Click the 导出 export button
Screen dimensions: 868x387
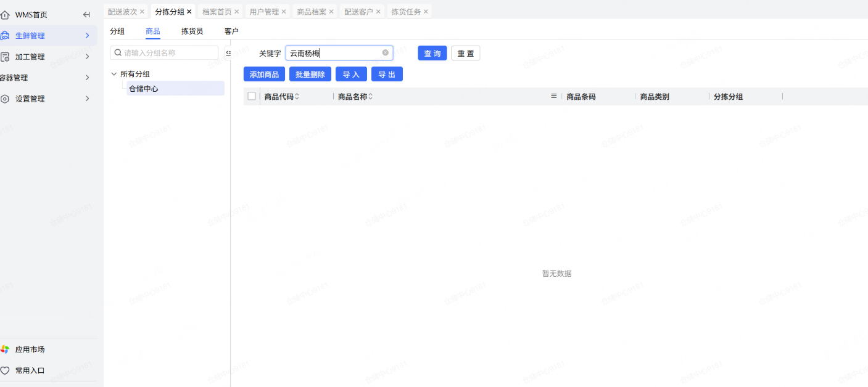[x=387, y=74]
